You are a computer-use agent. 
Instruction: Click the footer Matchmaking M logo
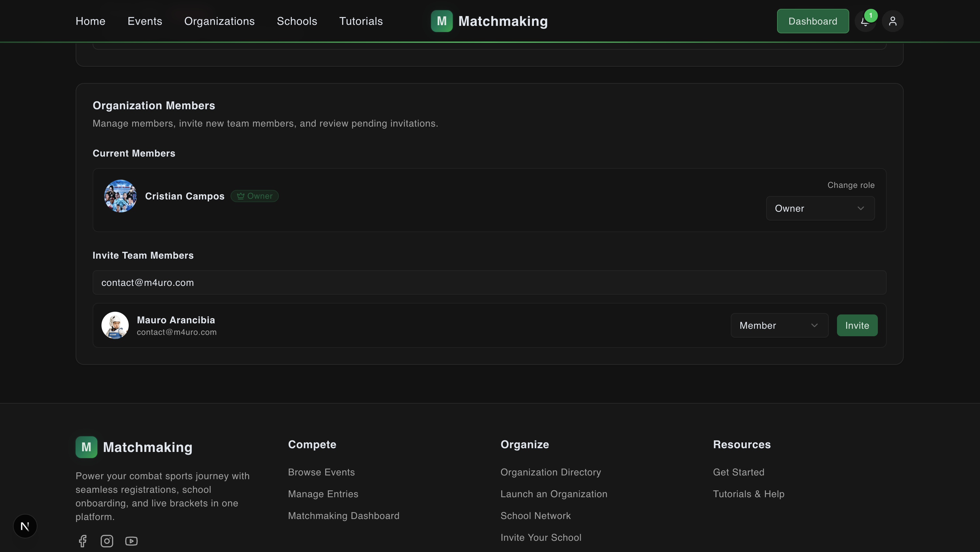(x=86, y=447)
